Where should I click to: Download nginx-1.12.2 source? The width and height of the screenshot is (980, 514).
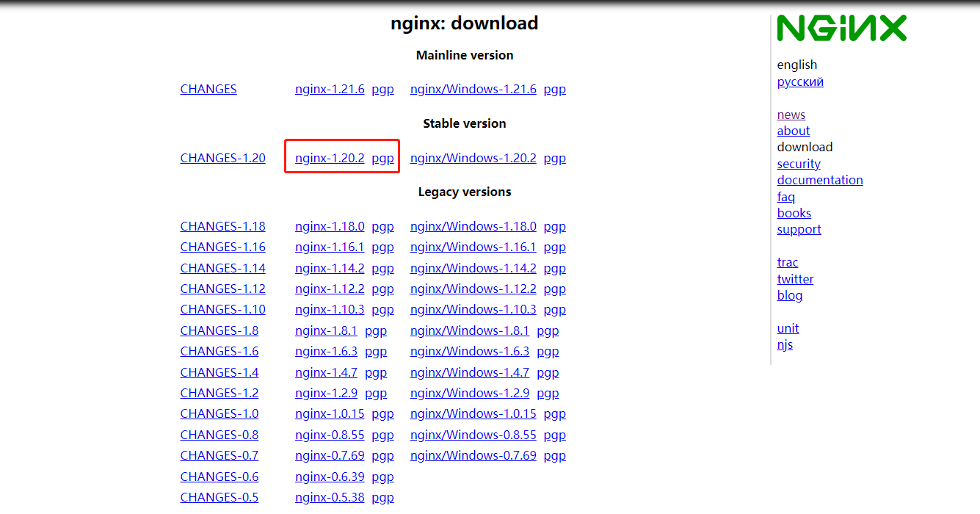coord(330,289)
